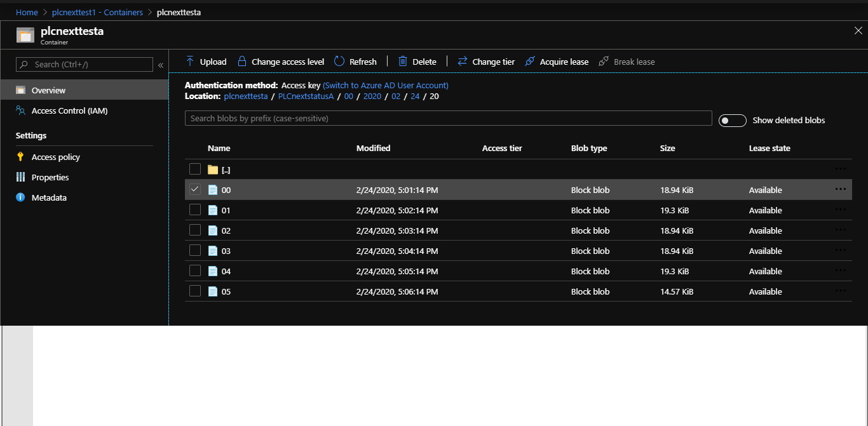Viewport: 868px width, 426px height.
Task: Click the magnifier icon in sidebar search
Action: click(24, 64)
